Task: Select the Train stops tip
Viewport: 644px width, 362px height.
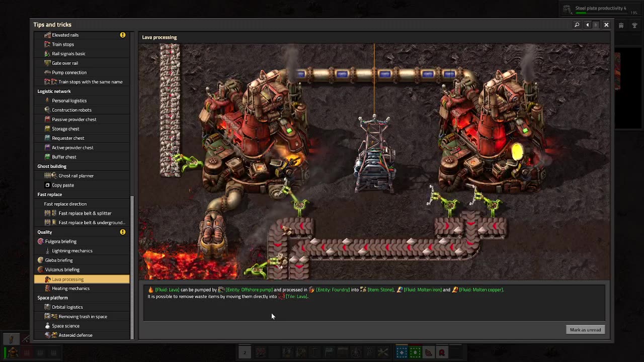Action: [x=82, y=44]
